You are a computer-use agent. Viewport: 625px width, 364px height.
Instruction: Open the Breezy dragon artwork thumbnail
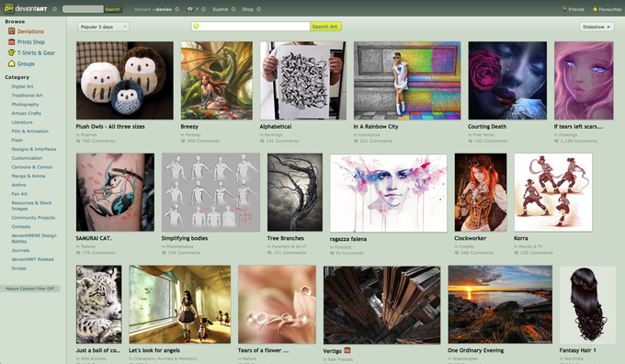(216, 81)
